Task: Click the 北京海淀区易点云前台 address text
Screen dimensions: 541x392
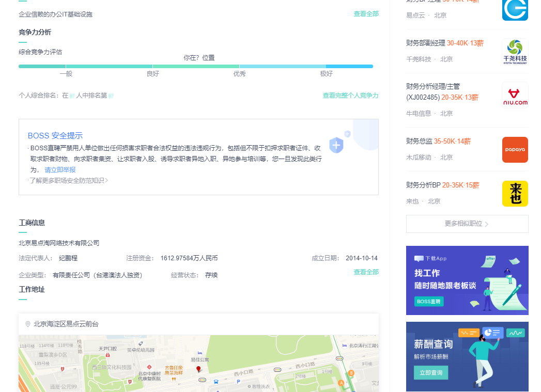Action: pyautogui.click(x=66, y=324)
